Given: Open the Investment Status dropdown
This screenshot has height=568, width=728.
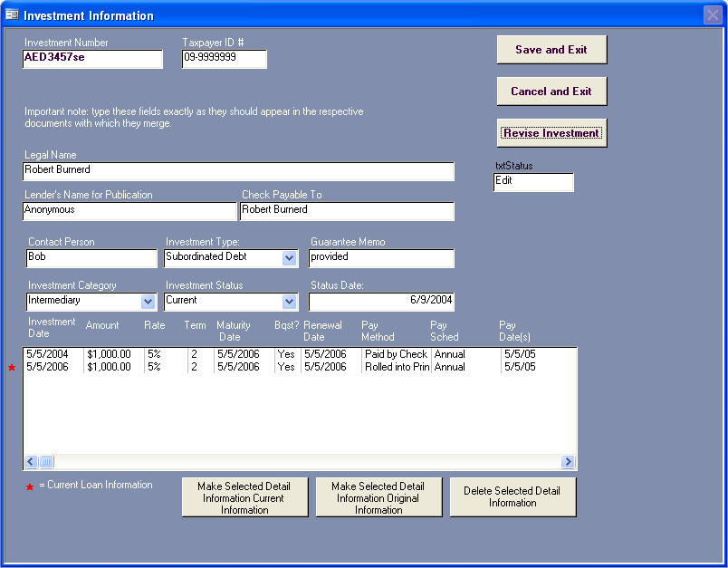Looking at the screenshot, I should 289,302.
